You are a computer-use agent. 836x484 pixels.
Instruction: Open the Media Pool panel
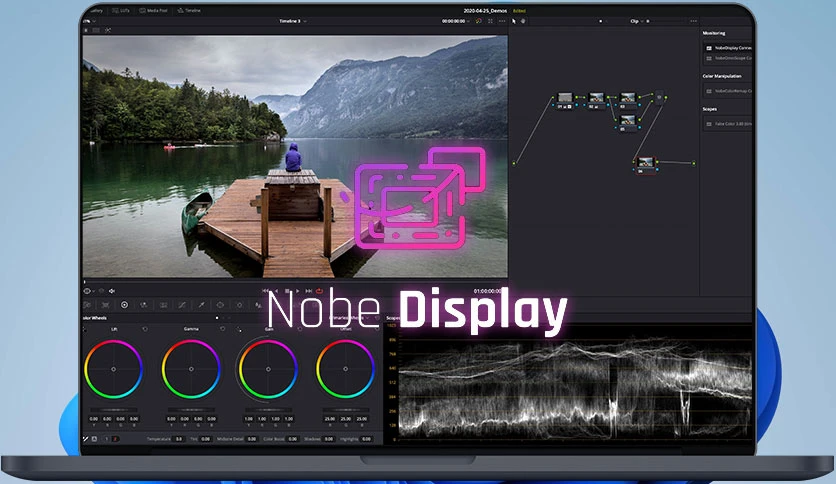pos(154,10)
